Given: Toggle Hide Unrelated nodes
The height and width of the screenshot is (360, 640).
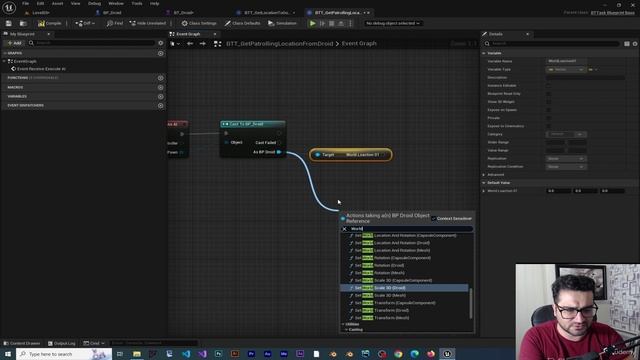Looking at the screenshot, I should 148,23.
